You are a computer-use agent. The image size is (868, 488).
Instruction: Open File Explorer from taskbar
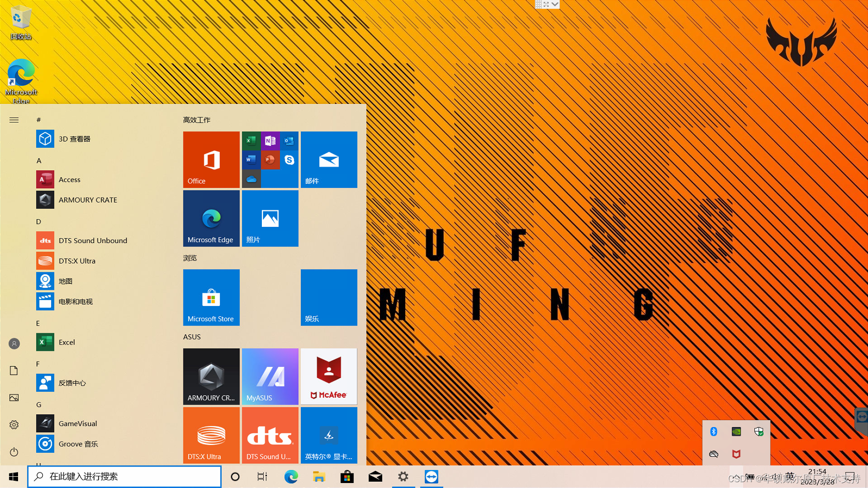pyautogui.click(x=319, y=477)
